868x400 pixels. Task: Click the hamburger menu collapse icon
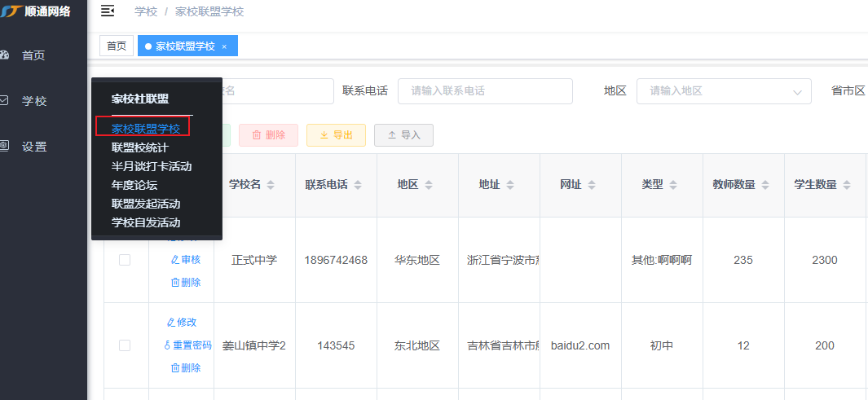pos(107,11)
